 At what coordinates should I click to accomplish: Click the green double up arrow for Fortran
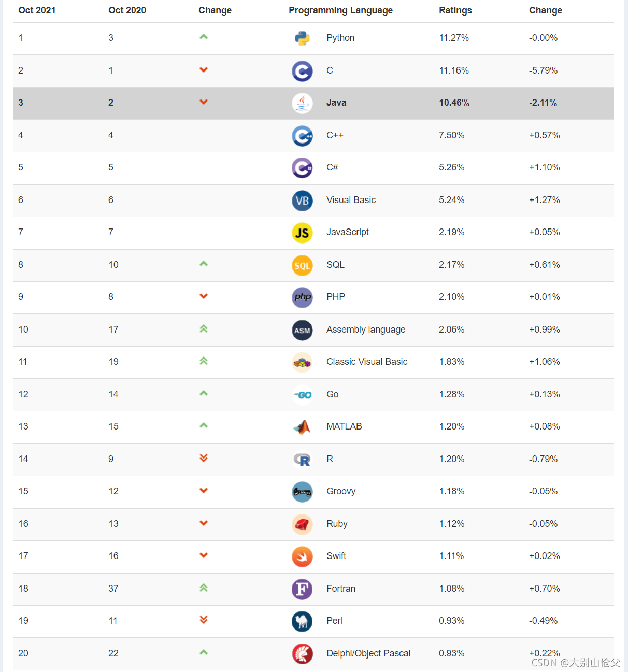(204, 588)
